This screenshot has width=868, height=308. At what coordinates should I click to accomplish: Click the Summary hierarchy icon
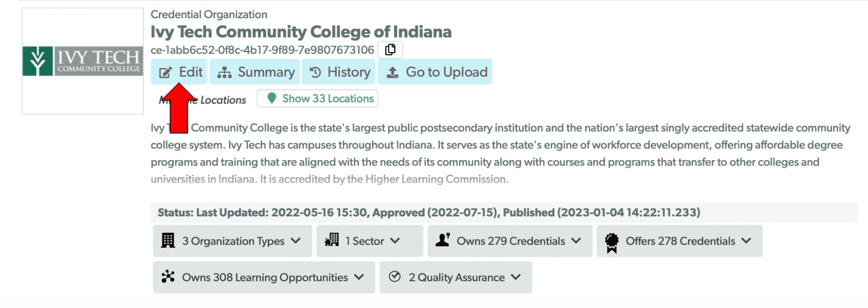[224, 72]
